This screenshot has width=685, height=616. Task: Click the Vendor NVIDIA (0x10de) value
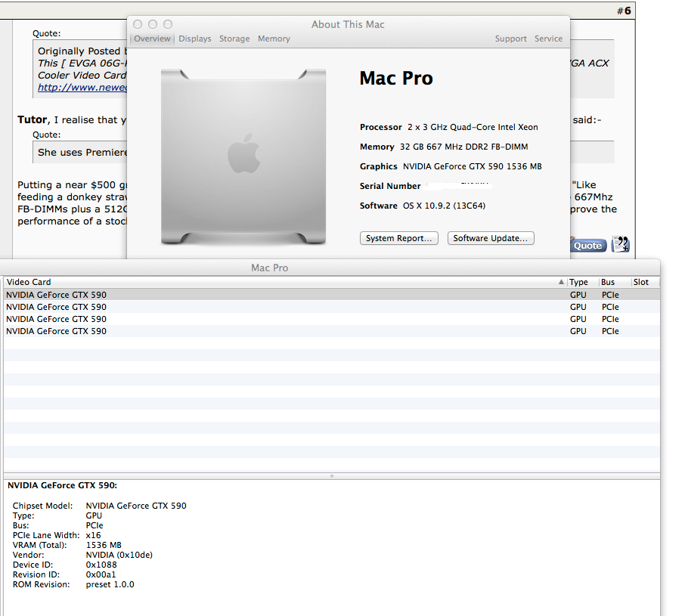(119, 555)
